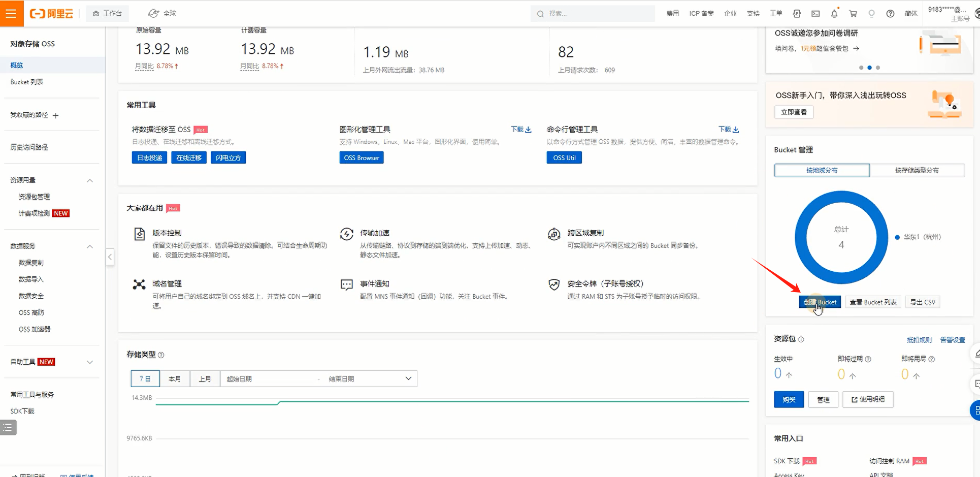
Task: Open the help question mark icon
Action: coord(890,14)
